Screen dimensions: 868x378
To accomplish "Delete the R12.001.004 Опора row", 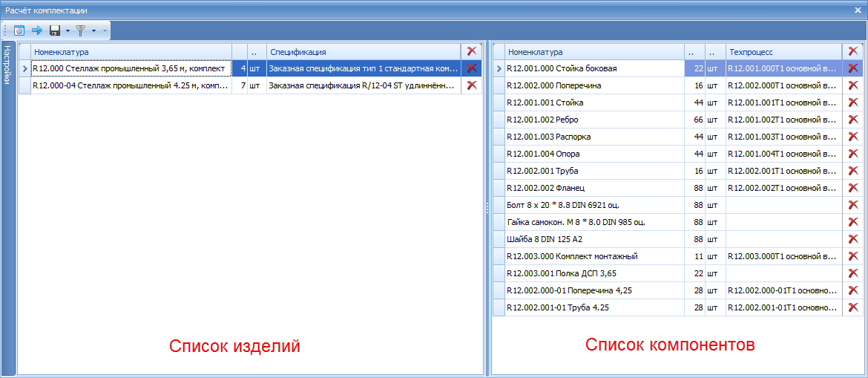I will [x=853, y=154].
